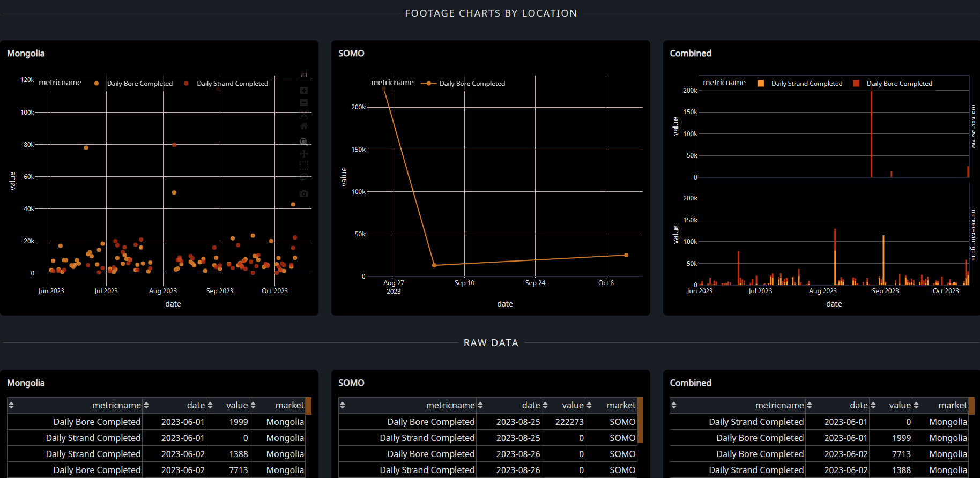Toggle Daily Bore Completed trace in Mongolia chart legend

coord(133,84)
